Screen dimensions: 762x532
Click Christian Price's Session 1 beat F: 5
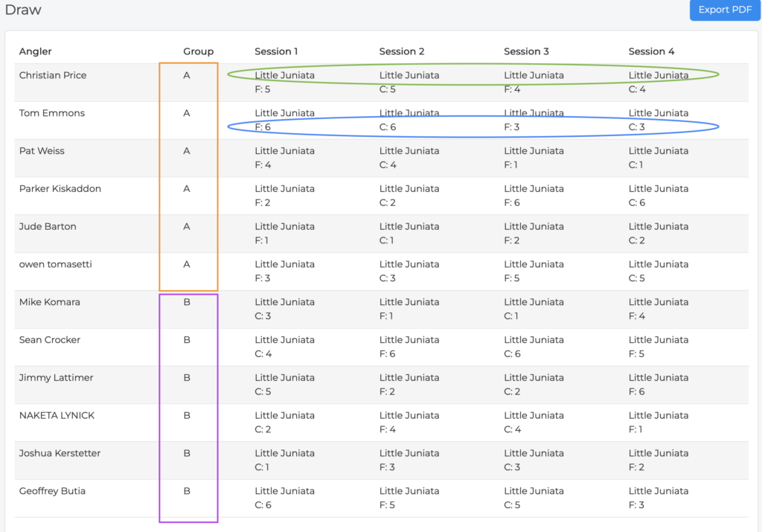[x=263, y=89]
